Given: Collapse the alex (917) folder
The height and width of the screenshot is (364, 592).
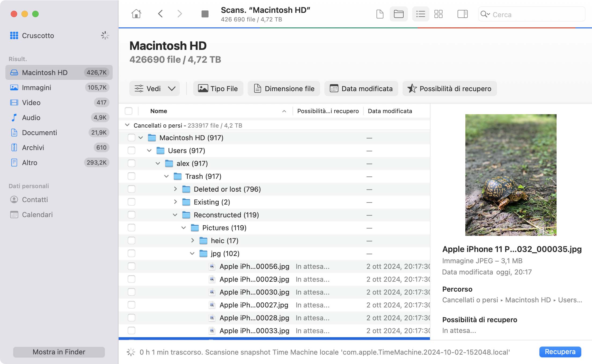Looking at the screenshot, I should pos(158,164).
